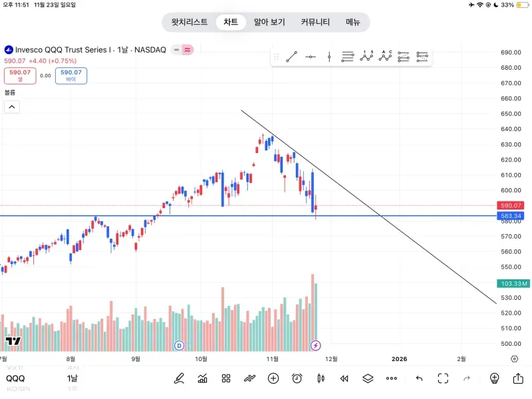Switch to the 왓치리스트 tab

(190, 22)
